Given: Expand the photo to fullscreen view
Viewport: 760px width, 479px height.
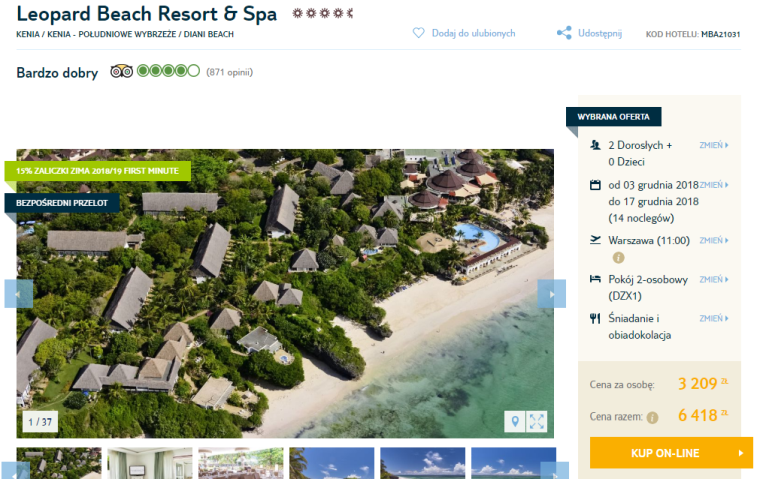Looking at the screenshot, I should coord(537,422).
